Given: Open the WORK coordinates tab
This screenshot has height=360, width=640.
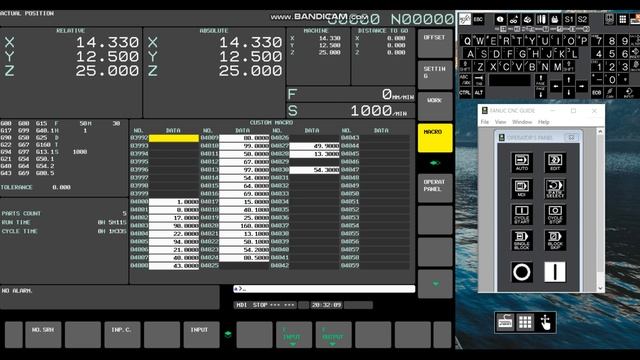Looking at the screenshot, I should pos(435,107).
